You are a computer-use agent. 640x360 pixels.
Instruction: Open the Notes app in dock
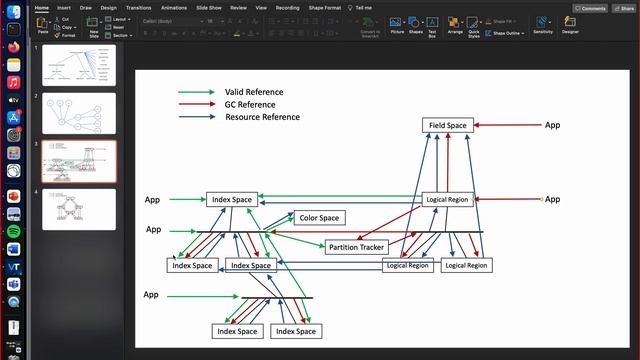pos(13,65)
